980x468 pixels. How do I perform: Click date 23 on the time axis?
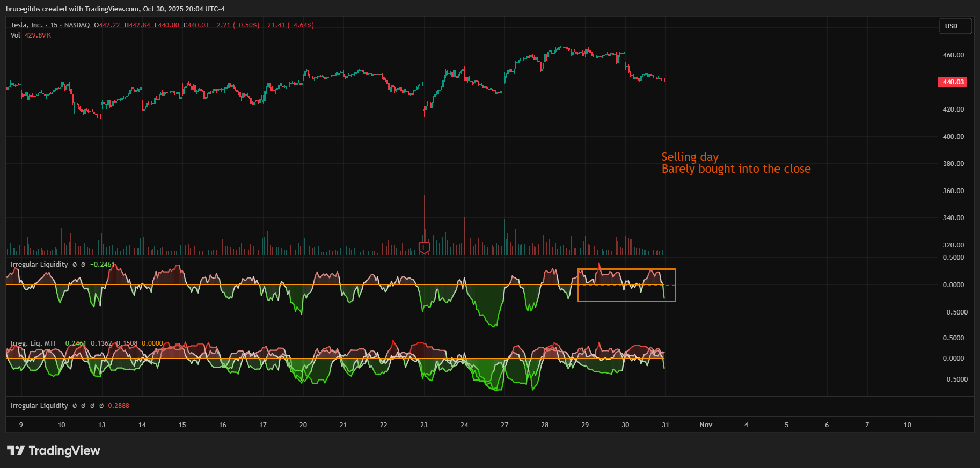point(423,425)
